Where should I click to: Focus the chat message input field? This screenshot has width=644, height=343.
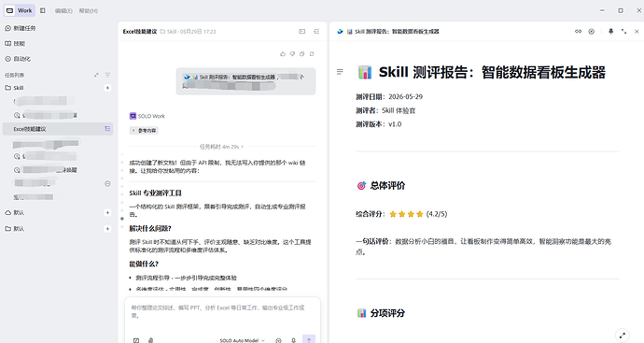click(x=222, y=312)
